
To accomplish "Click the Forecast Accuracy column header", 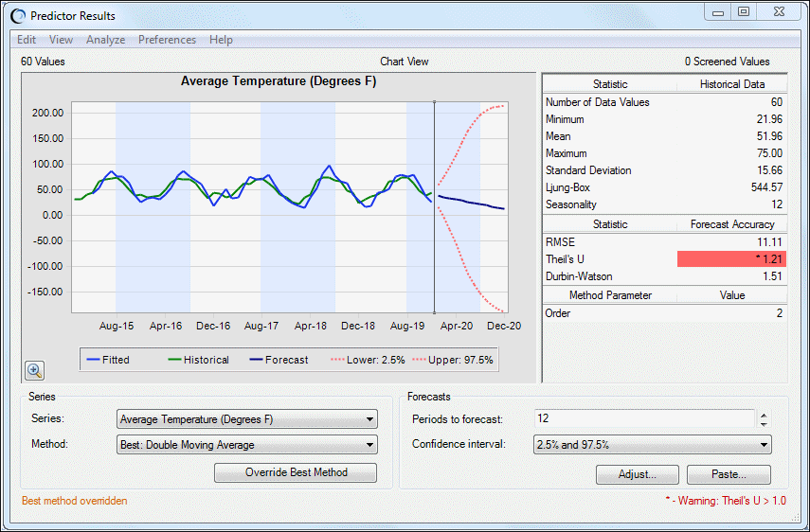I will coord(732,224).
